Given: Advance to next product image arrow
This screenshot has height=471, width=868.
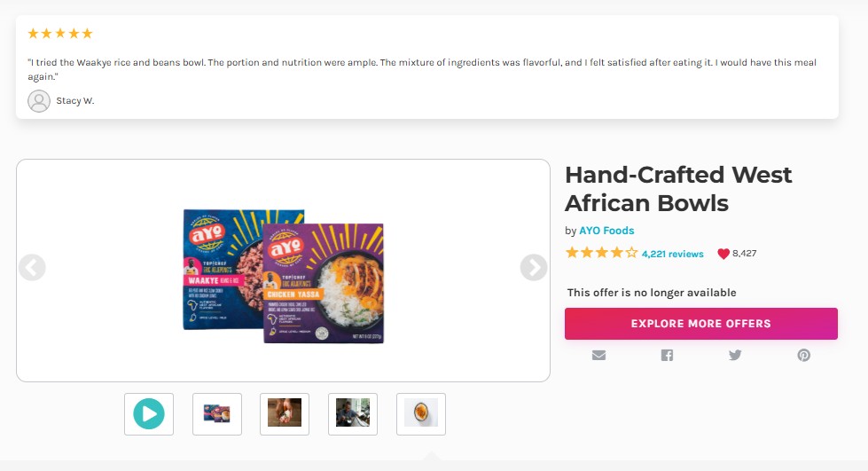Looking at the screenshot, I should click(x=534, y=268).
